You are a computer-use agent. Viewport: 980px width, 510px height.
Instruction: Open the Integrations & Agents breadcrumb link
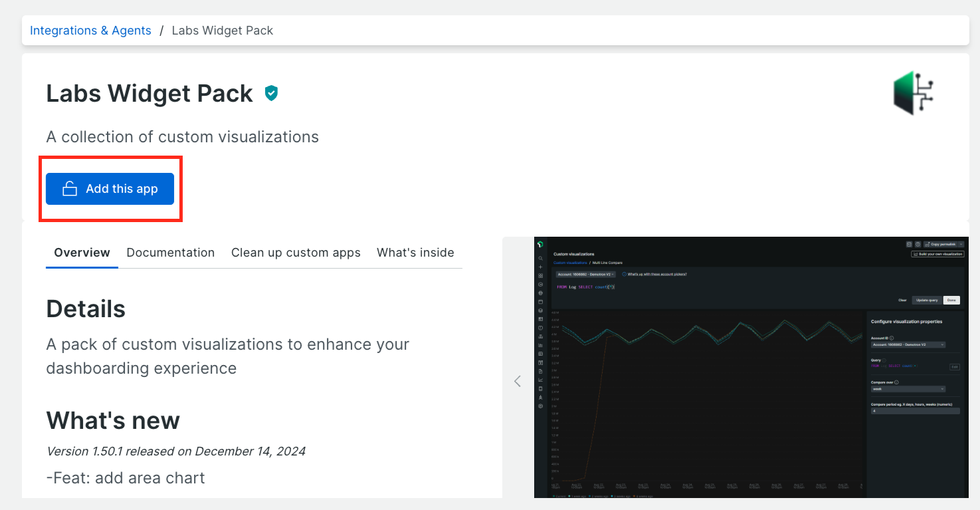click(90, 31)
